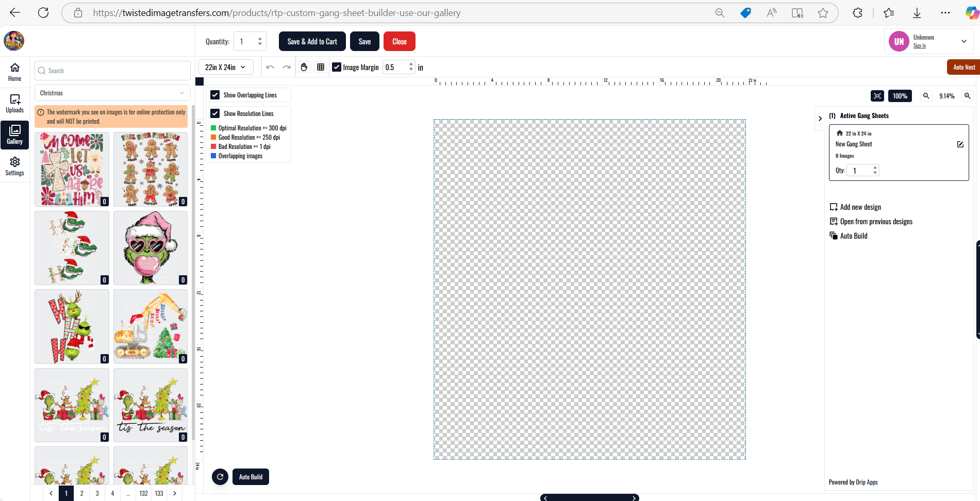Open the Uploads panel in the sidebar

click(x=14, y=103)
